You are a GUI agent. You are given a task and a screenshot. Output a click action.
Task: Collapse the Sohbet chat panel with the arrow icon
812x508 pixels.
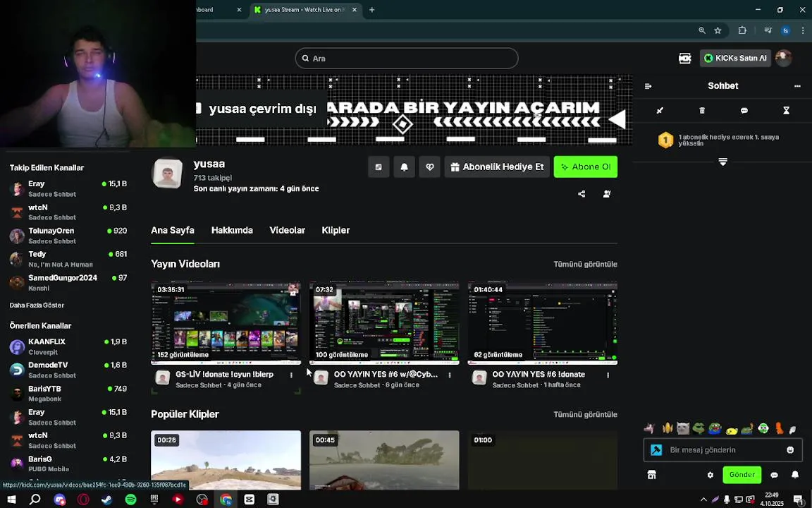pos(648,86)
